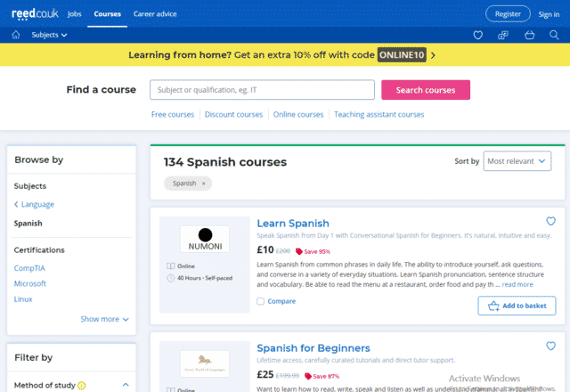Image resolution: width=570 pixels, height=392 pixels.
Task: Open the Career advice tab
Action: point(155,14)
